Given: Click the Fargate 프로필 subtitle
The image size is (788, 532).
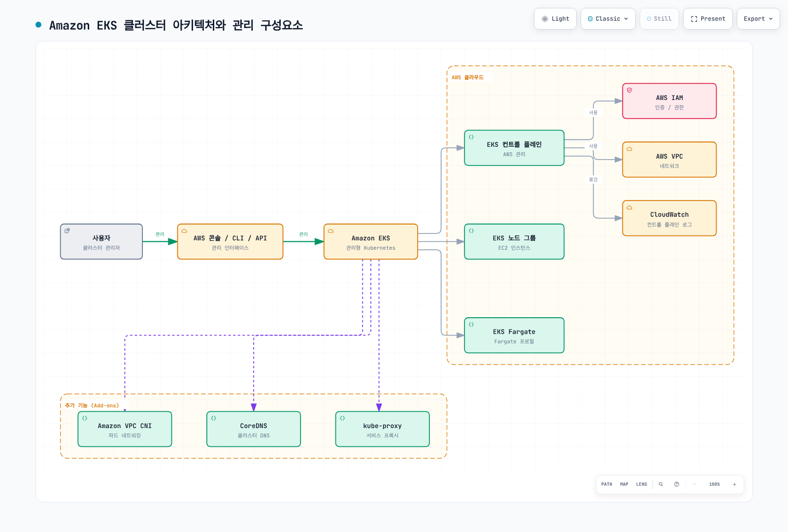Looking at the screenshot, I should coord(514,341).
